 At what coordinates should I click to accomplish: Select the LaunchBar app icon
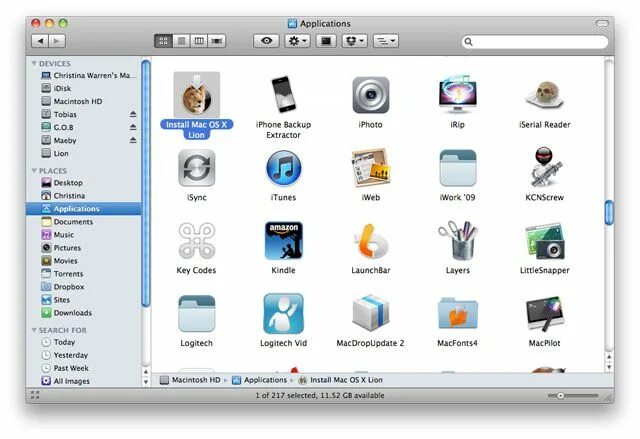pyautogui.click(x=371, y=242)
